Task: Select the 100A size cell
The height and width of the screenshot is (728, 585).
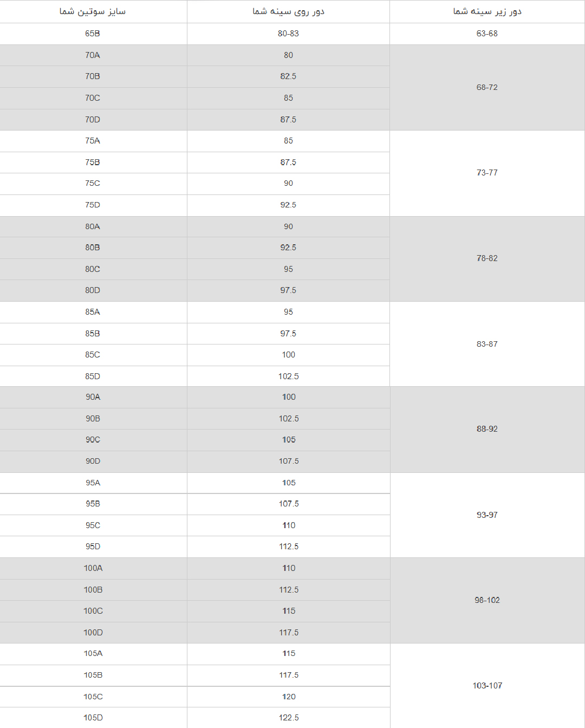Action: point(93,568)
